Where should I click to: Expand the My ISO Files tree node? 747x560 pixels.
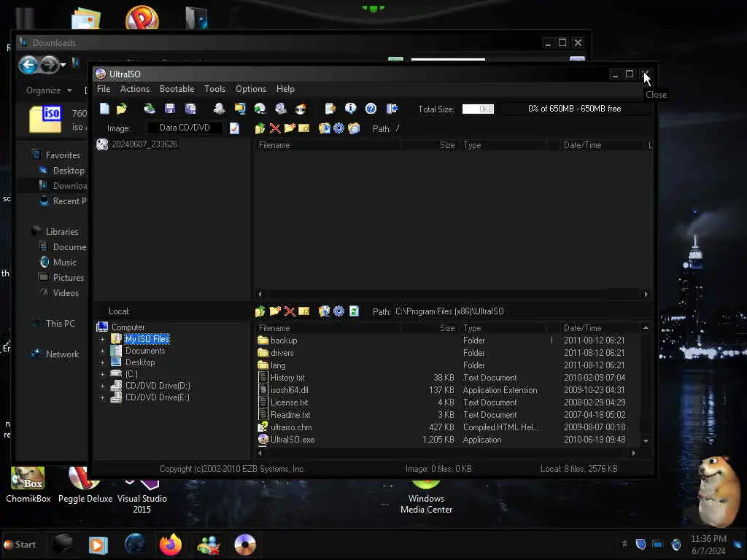[102, 340]
